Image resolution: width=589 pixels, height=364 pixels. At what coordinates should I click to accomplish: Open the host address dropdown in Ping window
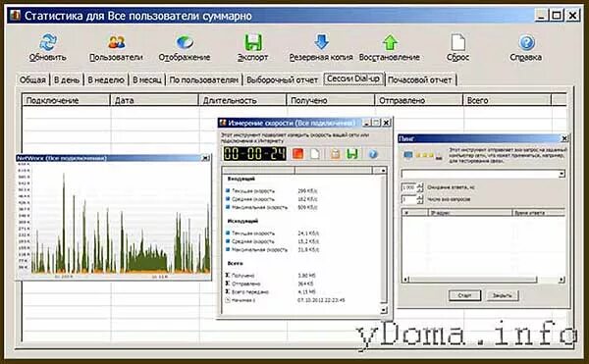pos(562,174)
